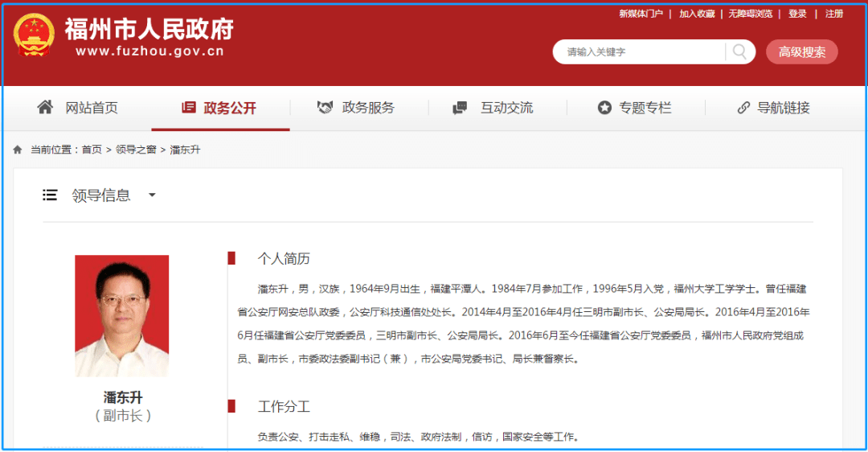Click the handshake icon beside 政务服务

[325, 107]
